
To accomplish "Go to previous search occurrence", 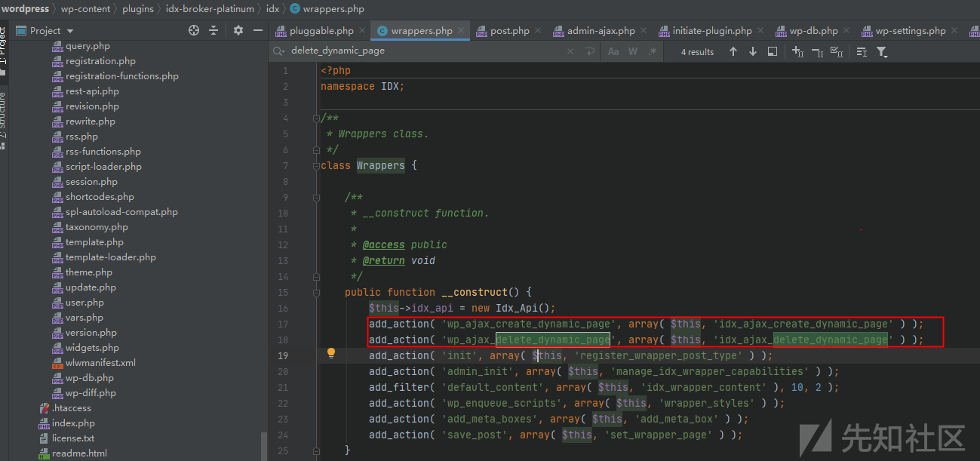I will 733,51.
